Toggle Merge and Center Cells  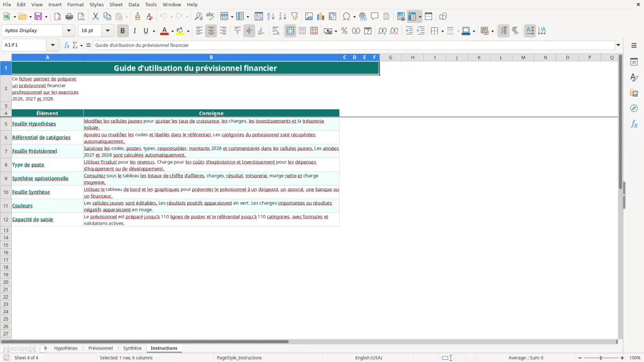(x=290, y=31)
